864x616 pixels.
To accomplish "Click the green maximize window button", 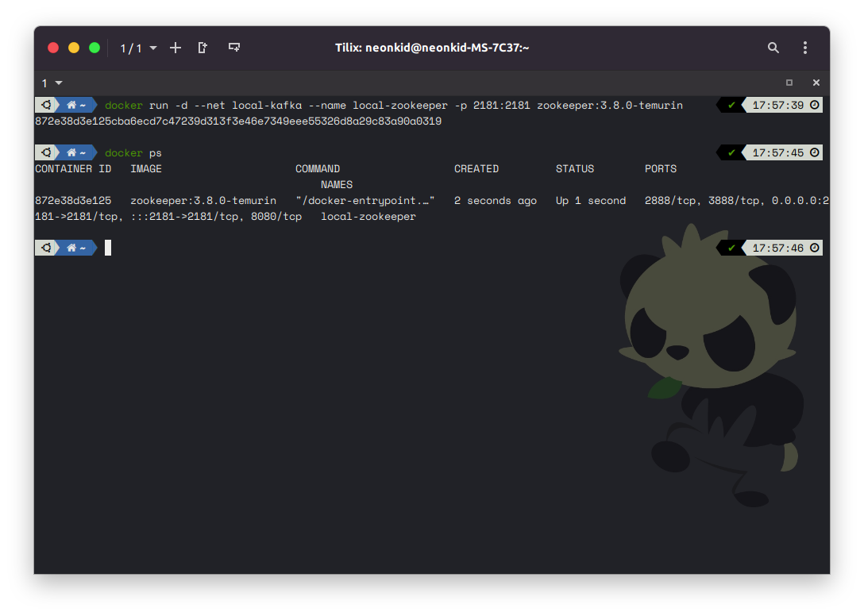I will (94, 48).
